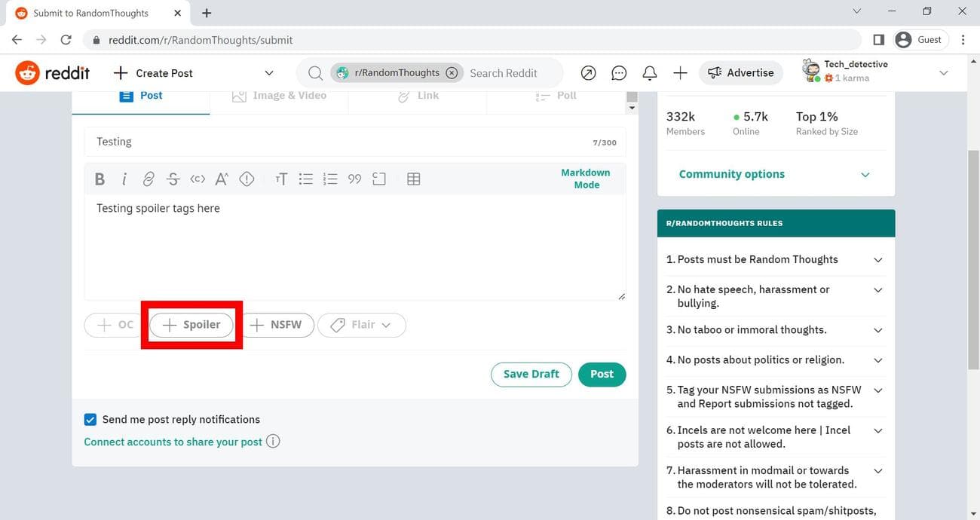Click the Popular arrow icon in the header
The image size is (980, 520).
tap(589, 73)
